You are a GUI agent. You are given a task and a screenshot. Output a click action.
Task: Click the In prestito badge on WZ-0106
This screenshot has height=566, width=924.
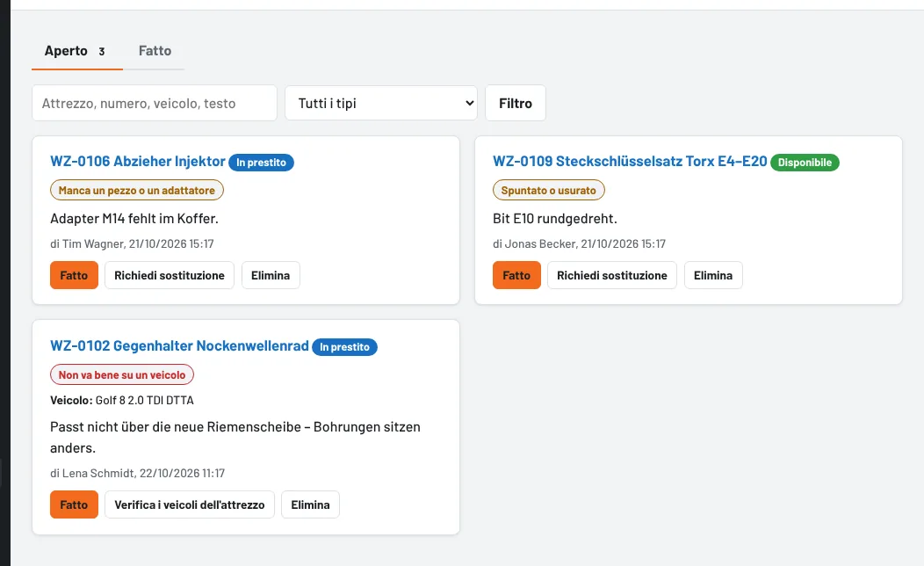pos(261,162)
